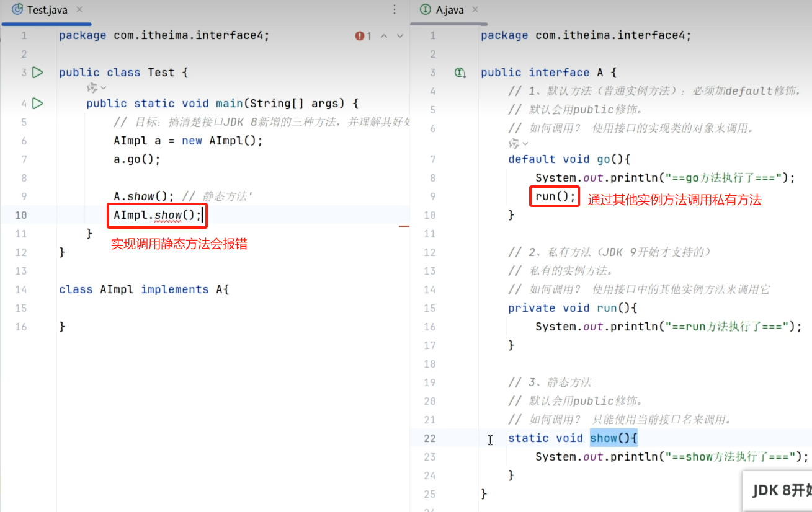
Task: Click println '==show方法执行了===' line
Action: (672, 457)
